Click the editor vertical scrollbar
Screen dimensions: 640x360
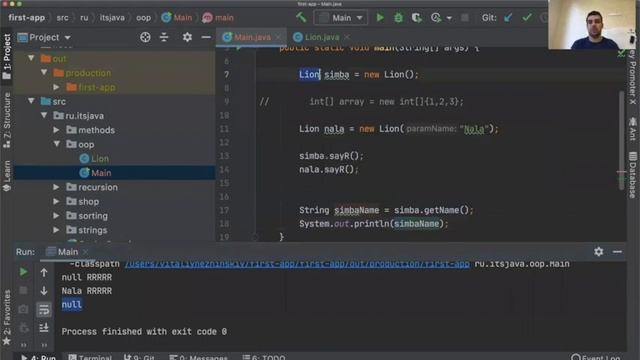[x=621, y=141]
